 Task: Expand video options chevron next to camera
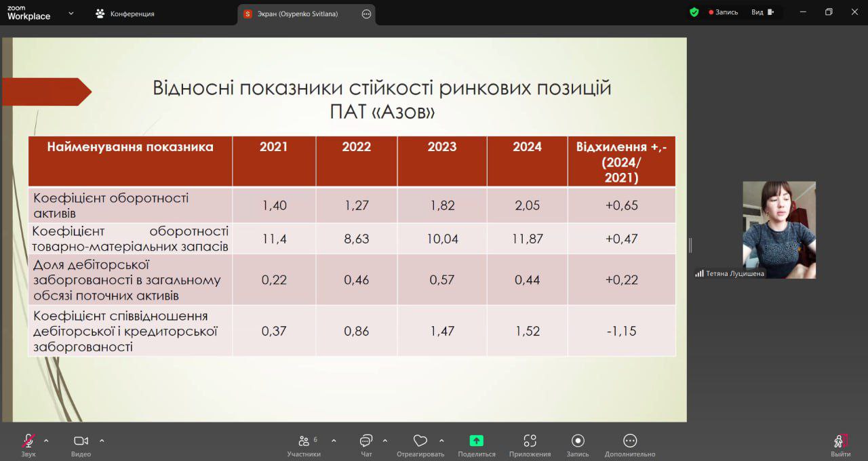[x=102, y=441]
